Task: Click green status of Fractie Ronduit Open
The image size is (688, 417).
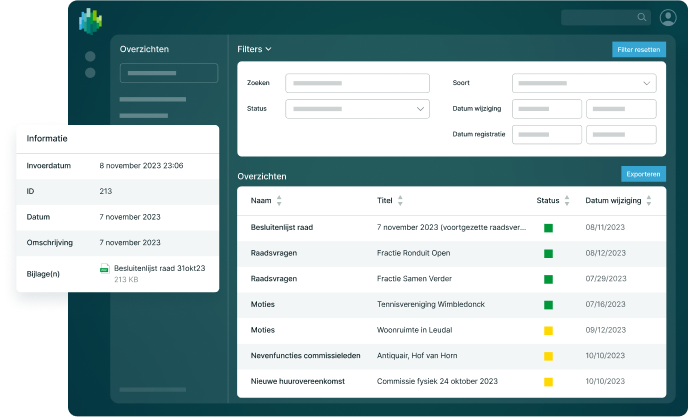Action: (548, 254)
